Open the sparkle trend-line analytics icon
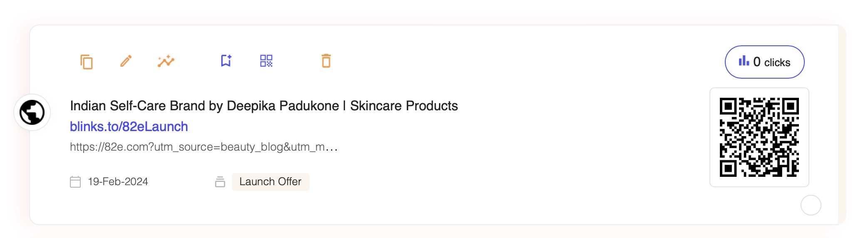Screen dimensions: 868x238 [x=166, y=61]
